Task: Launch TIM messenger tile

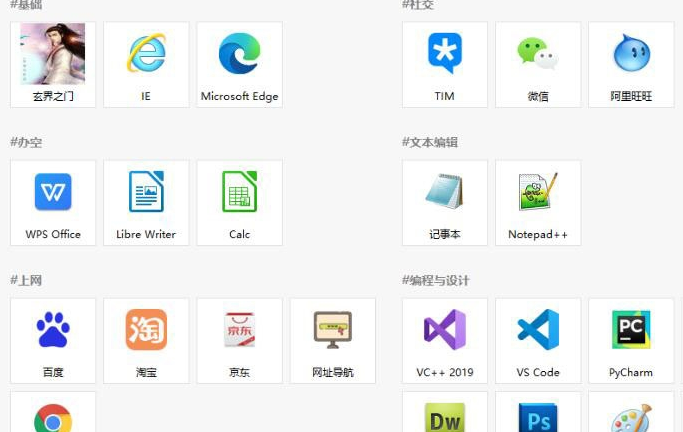Action: tap(445, 64)
